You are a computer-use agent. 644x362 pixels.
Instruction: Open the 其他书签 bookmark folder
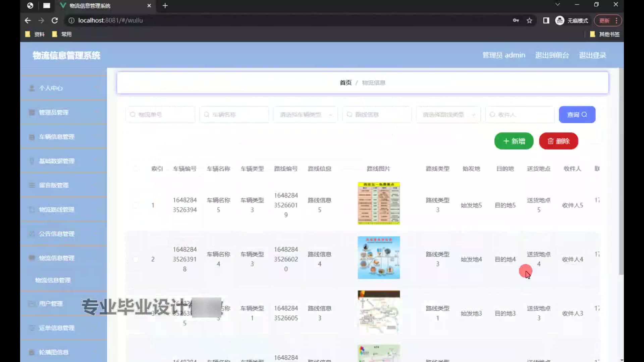point(605,34)
